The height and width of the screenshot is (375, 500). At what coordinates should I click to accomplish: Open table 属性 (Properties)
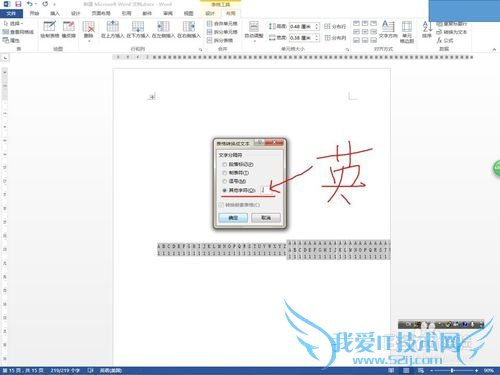pyautogui.click(x=11, y=40)
